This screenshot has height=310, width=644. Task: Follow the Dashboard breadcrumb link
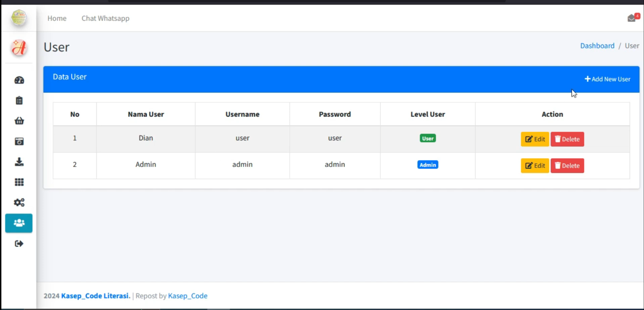pyautogui.click(x=597, y=46)
